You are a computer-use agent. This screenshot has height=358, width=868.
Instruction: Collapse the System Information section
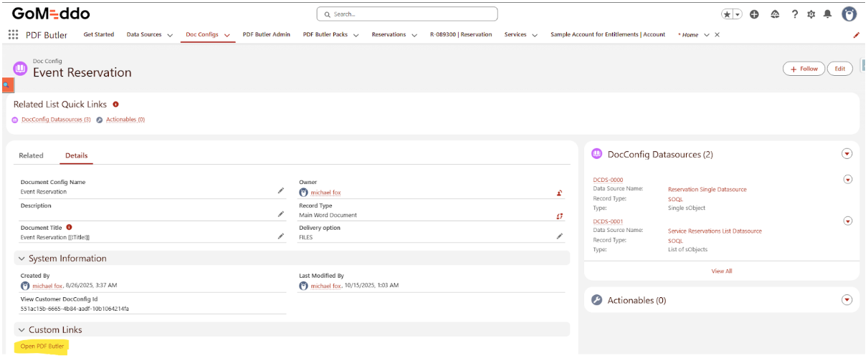tap(22, 258)
